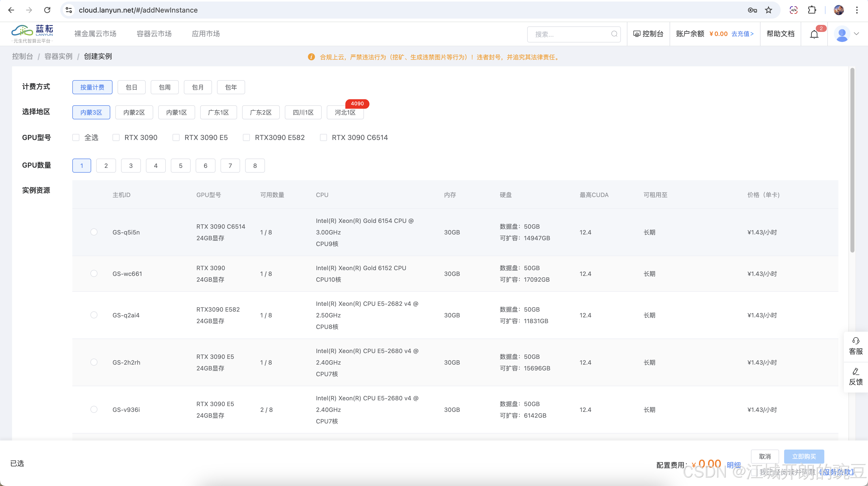This screenshot has height=486, width=868.
Task: Click the browser forward arrow
Action: 29,10
